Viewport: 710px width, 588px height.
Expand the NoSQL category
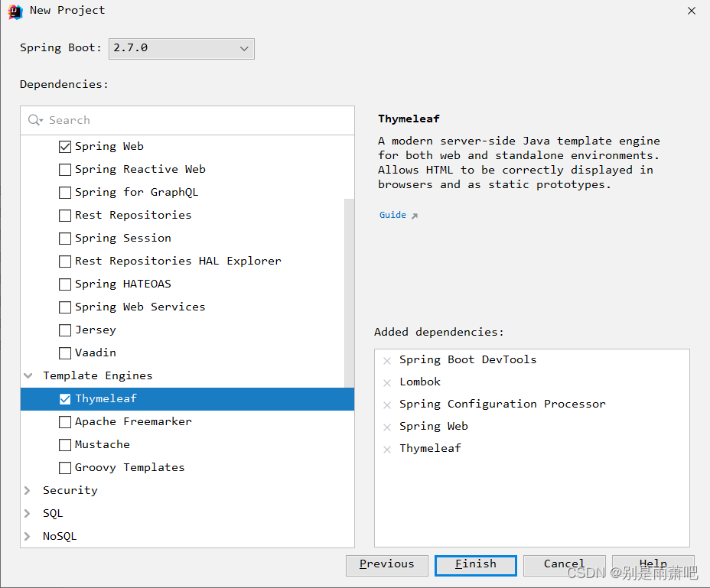coord(28,537)
